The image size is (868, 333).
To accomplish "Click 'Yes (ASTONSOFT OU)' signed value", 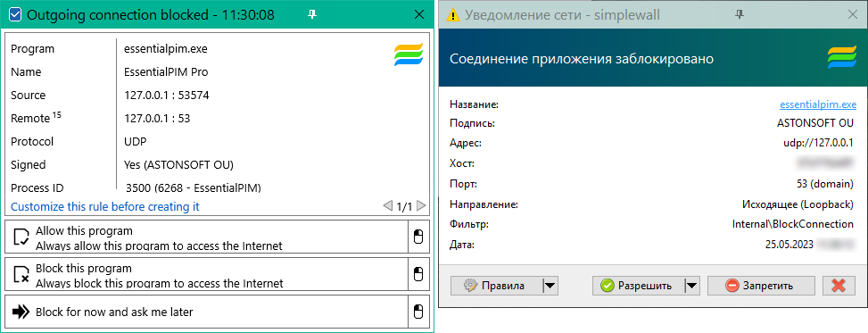I will (x=178, y=164).
